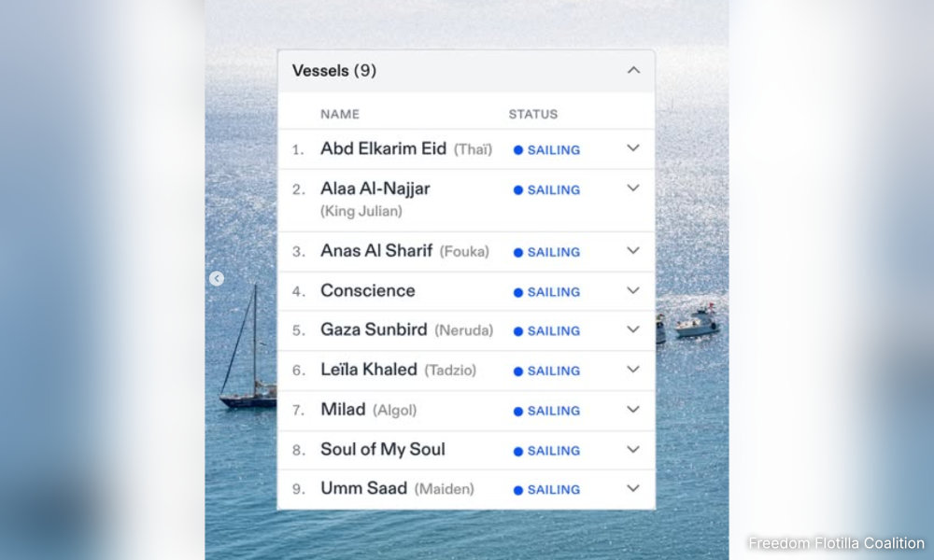Click the STATUS column header
This screenshot has height=560, width=934.
[532, 114]
